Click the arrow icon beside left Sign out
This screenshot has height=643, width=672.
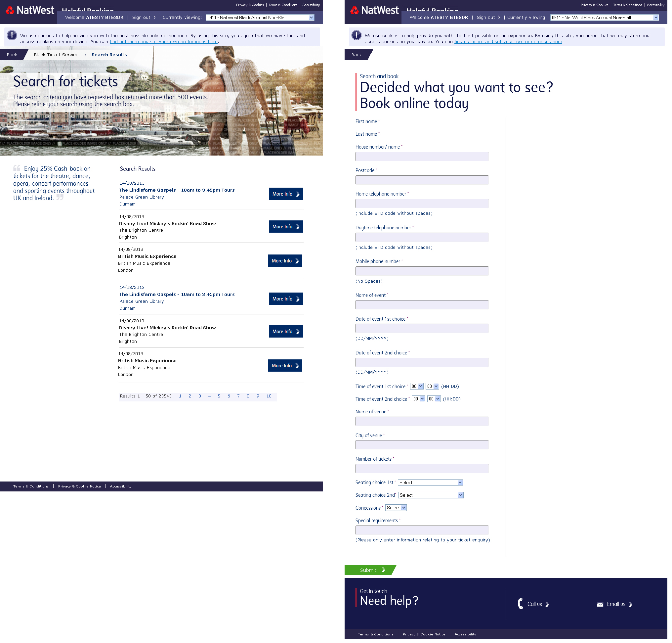tap(154, 18)
